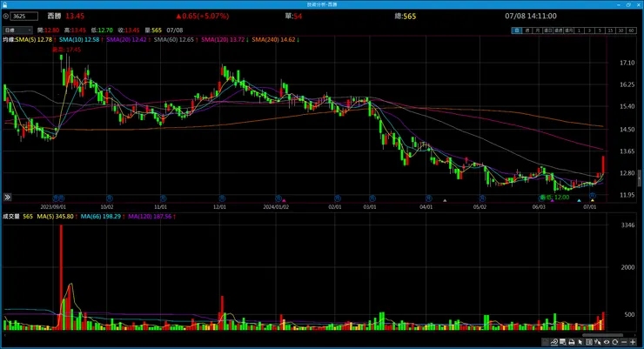Click the circled event marker above 04/01 date

click(428, 198)
